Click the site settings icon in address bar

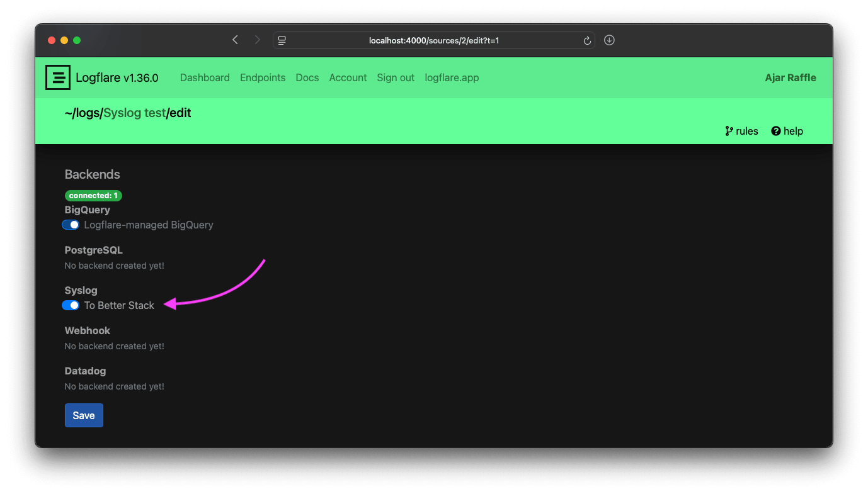coord(282,40)
